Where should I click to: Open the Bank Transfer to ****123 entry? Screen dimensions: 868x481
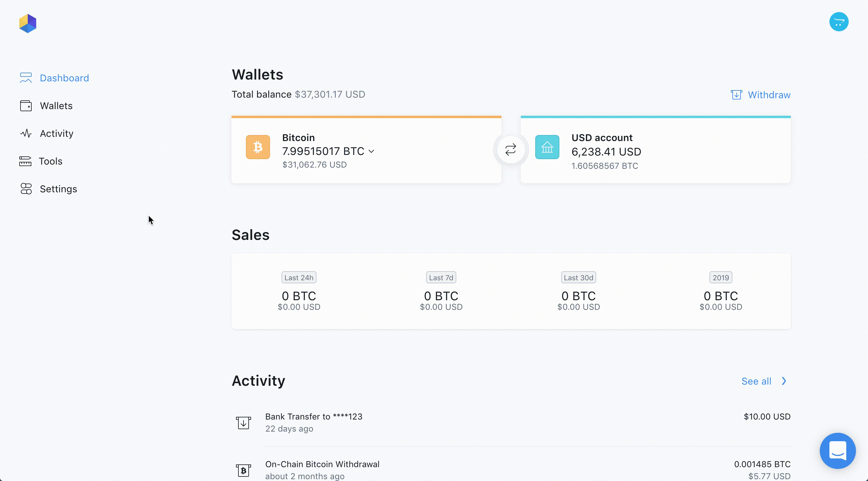pyautogui.click(x=313, y=417)
